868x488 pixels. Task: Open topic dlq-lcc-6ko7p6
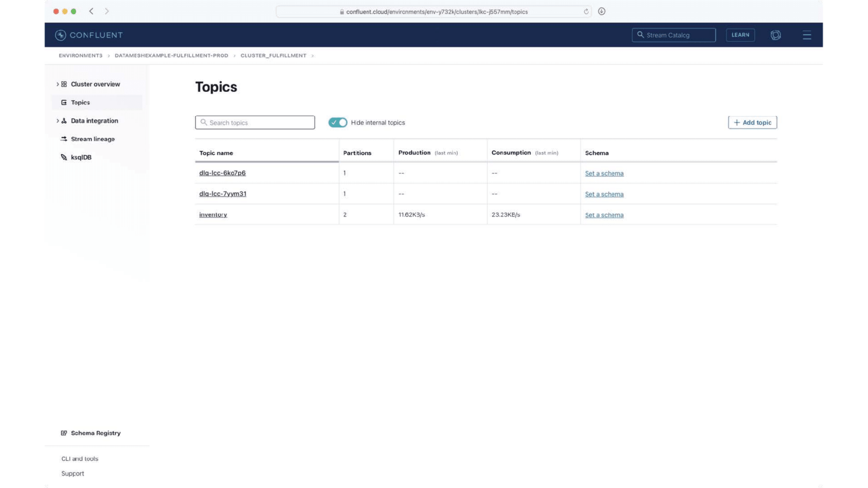point(222,173)
